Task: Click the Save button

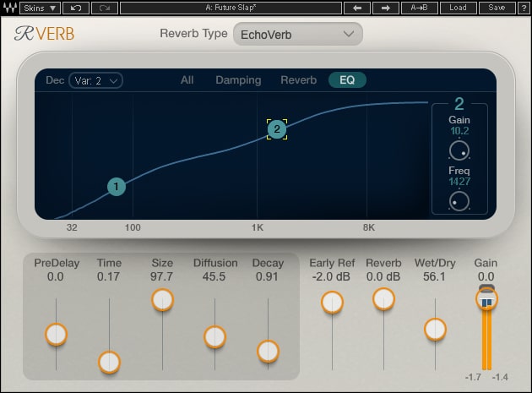Action: coord(497,8)
